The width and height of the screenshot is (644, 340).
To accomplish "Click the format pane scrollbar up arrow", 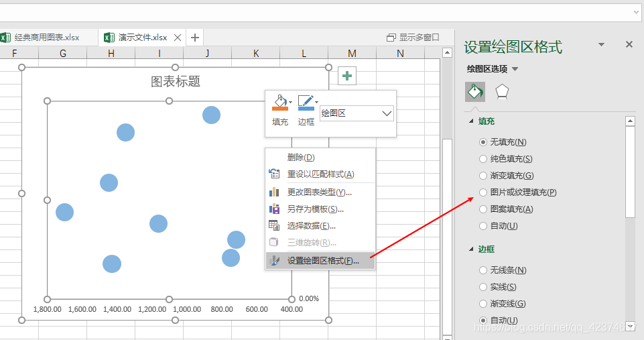I will pos(630,121).
